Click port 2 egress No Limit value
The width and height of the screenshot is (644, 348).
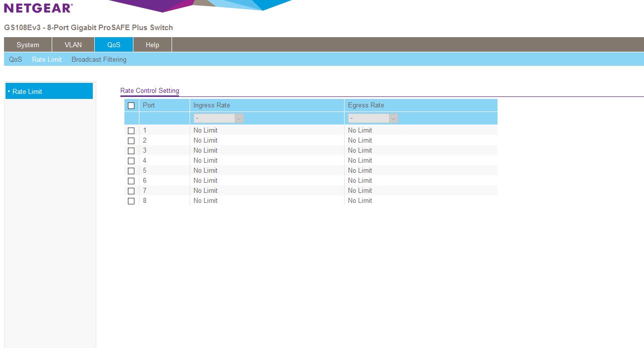(360, 140)
